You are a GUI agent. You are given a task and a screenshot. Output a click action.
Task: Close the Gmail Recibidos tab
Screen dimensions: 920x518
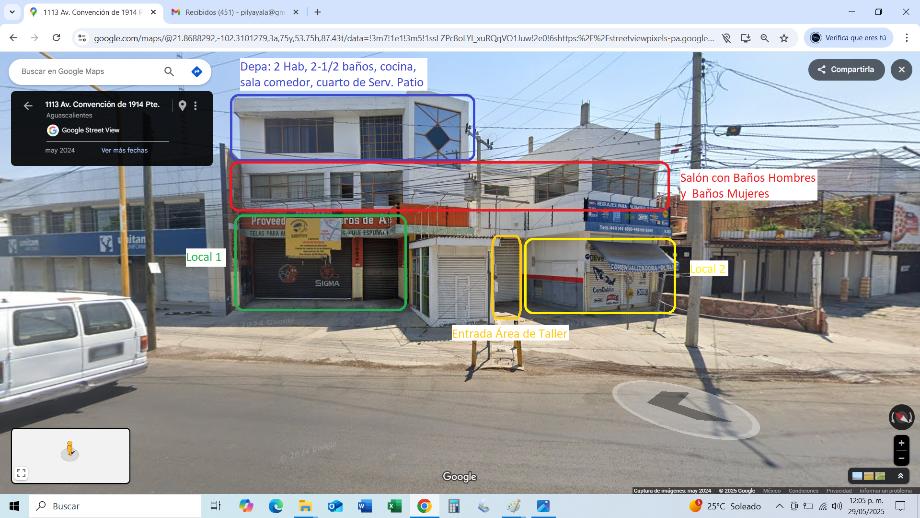(296, 12)
